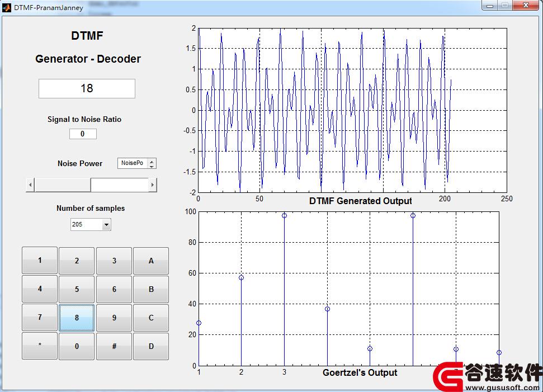Viewport: 543px width, 392px height.
Task: Click the Goertzel's Output stem plot
Action: point(349,289)
